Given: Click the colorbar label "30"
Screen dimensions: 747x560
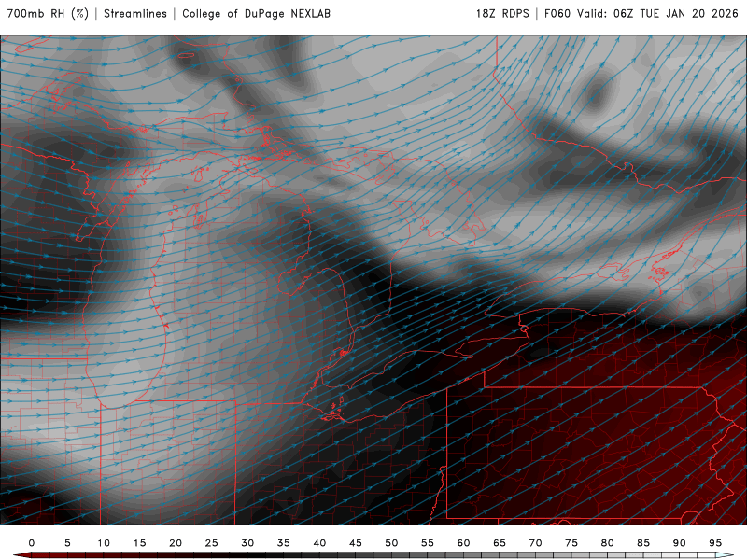Looking at the screenshot, I should [247, 543].
